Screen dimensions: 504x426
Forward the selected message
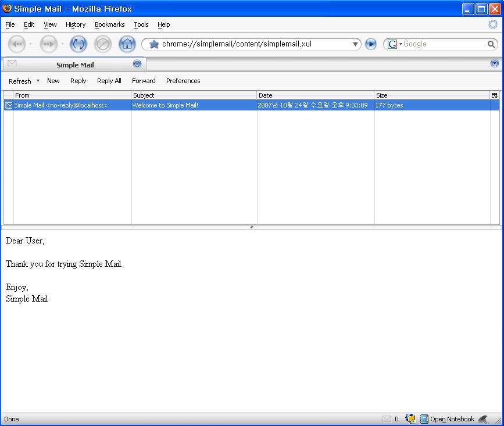pyautogui.click(x=144, y=81)
